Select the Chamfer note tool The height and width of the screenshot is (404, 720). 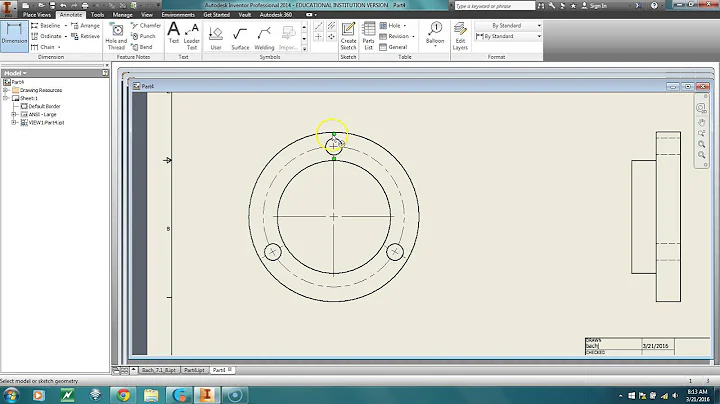tap(146, 26)
